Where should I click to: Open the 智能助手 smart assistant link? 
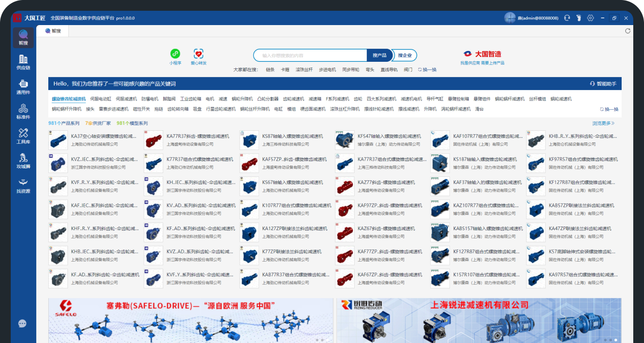click(x=603, y=84)
